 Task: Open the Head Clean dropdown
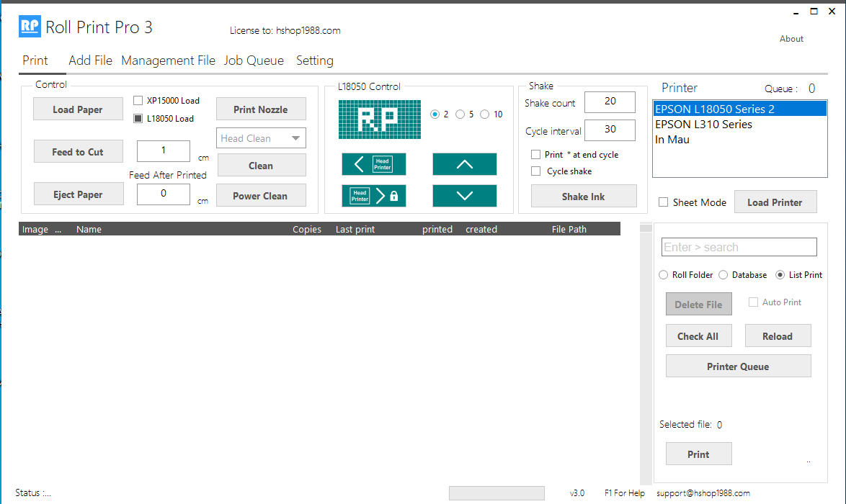261,138
